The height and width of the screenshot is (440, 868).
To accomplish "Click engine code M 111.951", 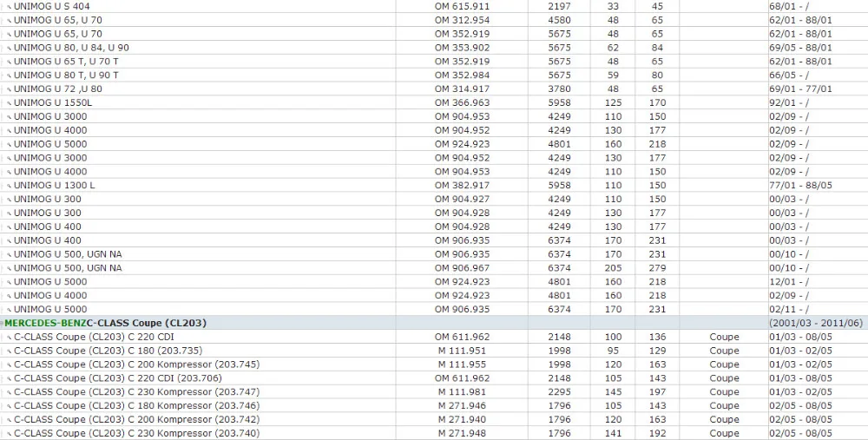I will 463,351.
